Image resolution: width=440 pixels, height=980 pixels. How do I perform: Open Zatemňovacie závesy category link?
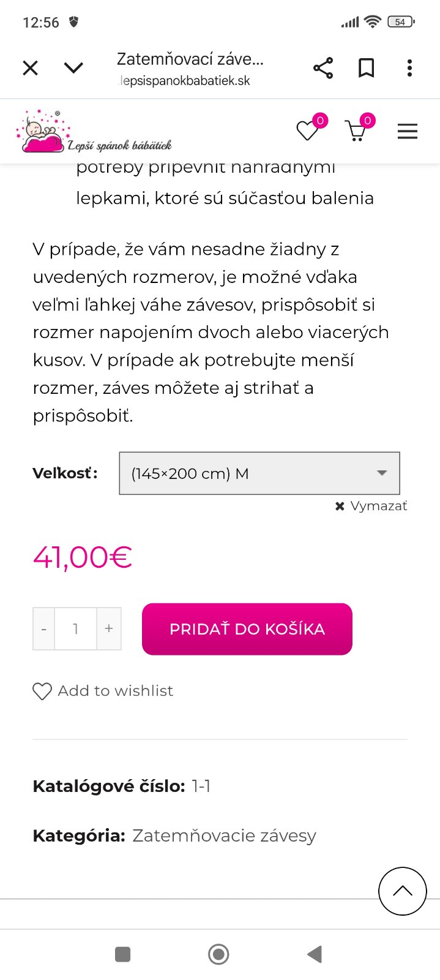pos(224,835)
